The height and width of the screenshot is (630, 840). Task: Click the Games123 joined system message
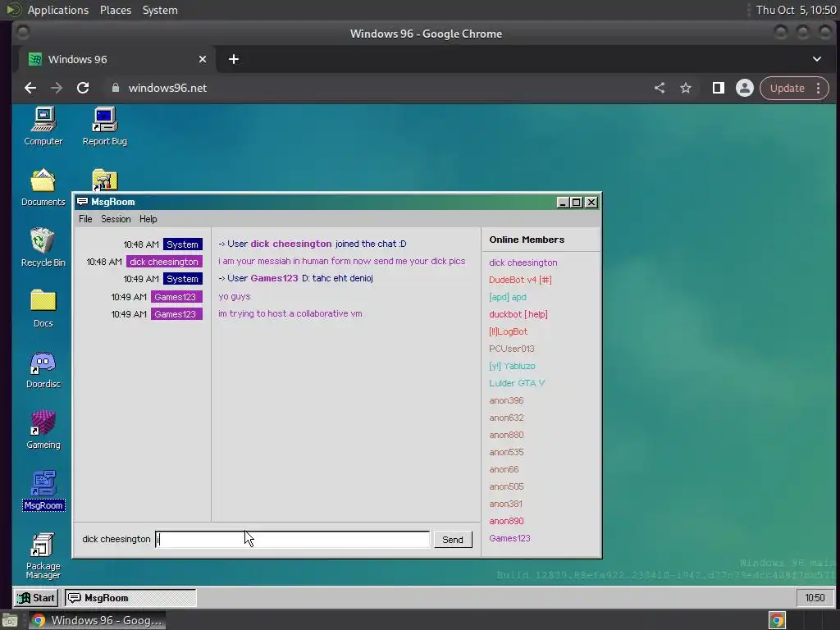(x=295, y=278)
